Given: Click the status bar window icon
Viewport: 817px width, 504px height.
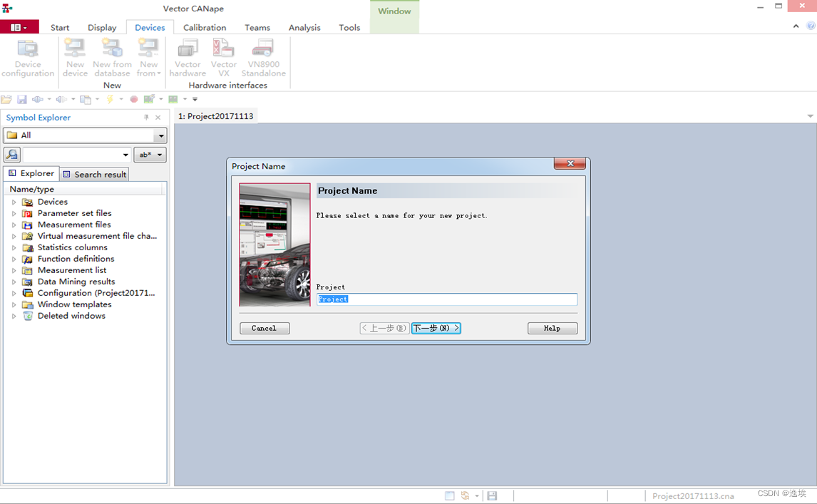Looking at the screenshot, I should click(x=450, y=496).
